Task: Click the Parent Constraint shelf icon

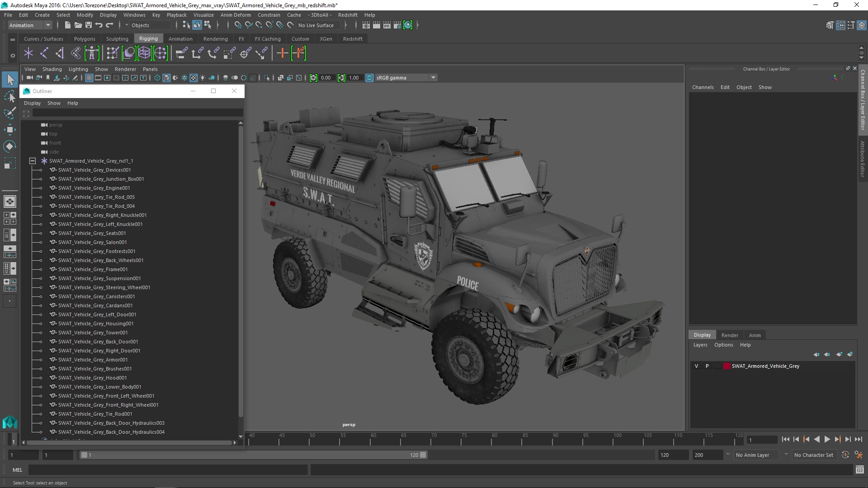Action: click(x=182, y=53)
